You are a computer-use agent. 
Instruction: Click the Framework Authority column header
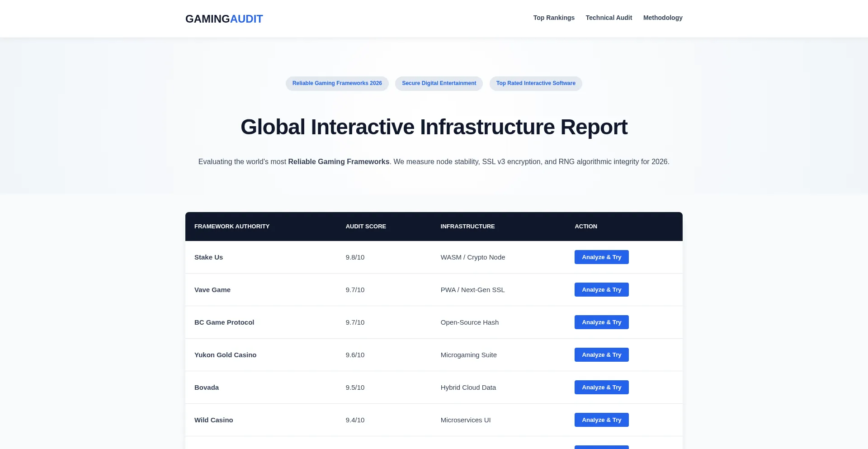[x=232, y=227]
